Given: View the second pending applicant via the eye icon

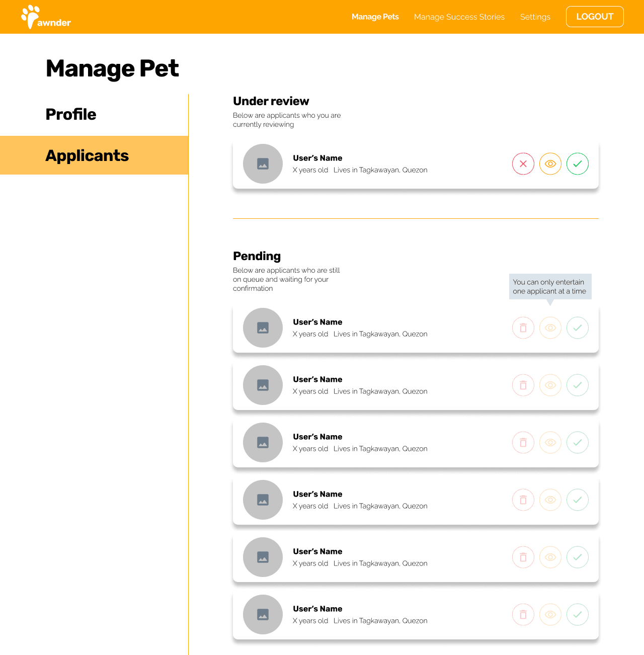Looking at the screenshot, I should tap(550, 385).
